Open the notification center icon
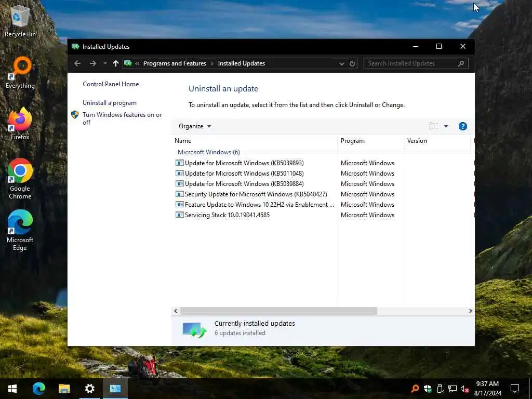Screen dimensions: 532x399 [x=515, y=389]
